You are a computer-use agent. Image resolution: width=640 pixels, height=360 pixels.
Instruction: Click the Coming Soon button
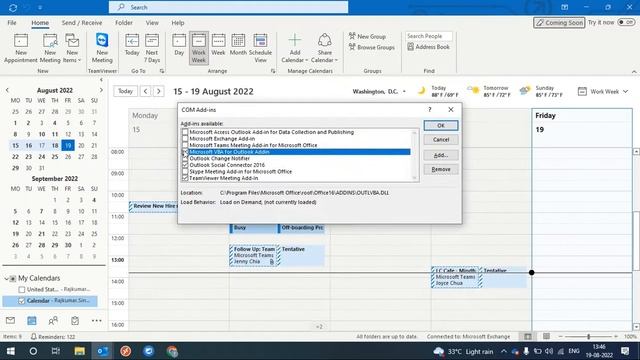pos(559,22)
